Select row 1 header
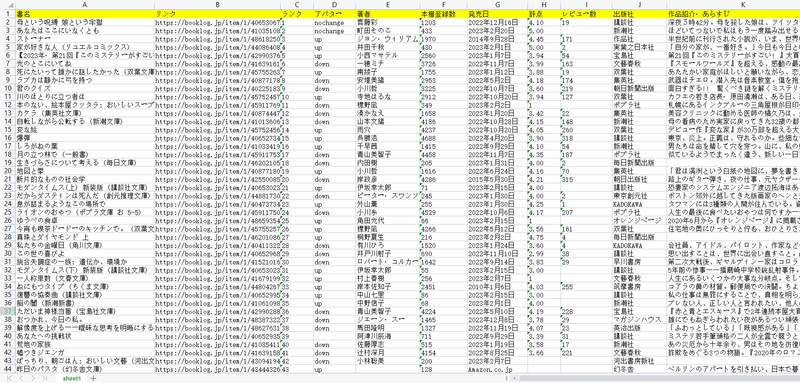800x383 pixels. pos(8,14)
